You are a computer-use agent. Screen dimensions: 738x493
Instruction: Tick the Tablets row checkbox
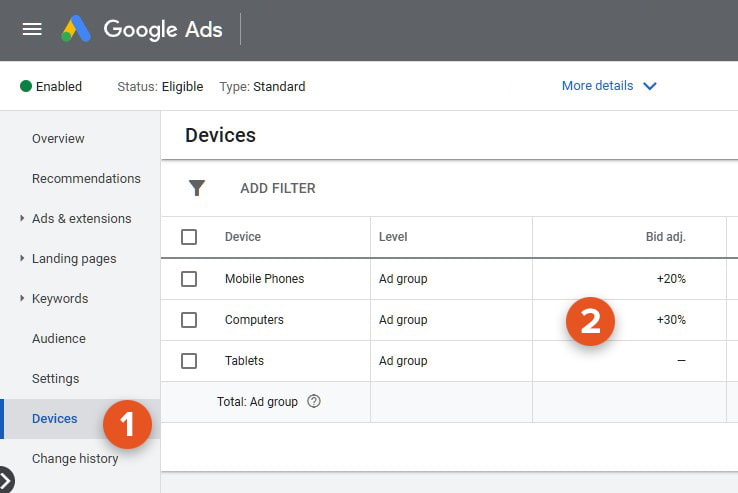click(189, 361)
